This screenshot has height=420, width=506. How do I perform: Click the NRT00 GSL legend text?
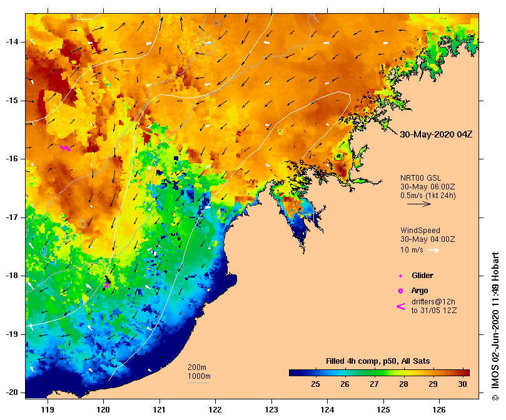420,177
